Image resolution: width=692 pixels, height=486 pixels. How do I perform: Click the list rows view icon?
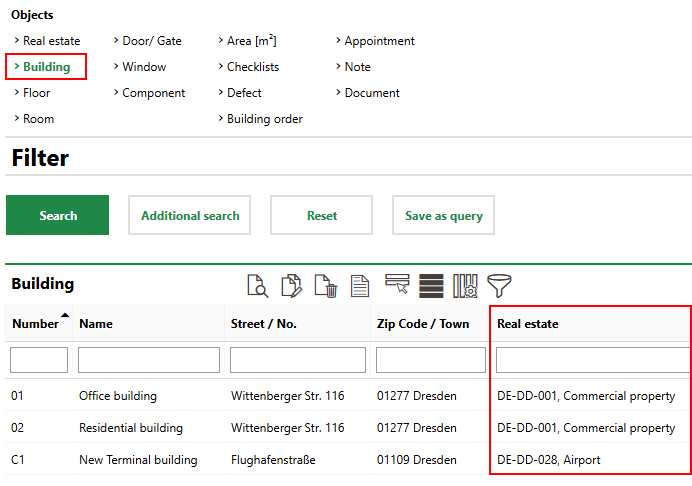point(431,285)
